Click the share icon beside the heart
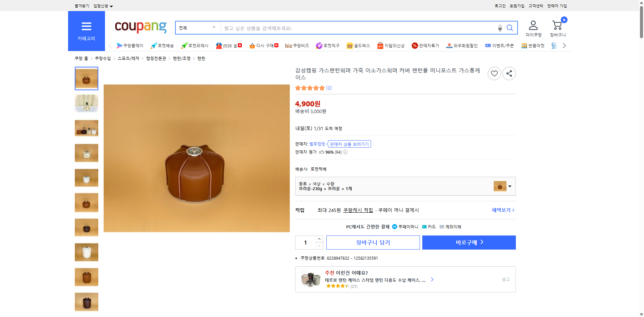The height and width of the screenshot is (317, 644). [509, 73]
